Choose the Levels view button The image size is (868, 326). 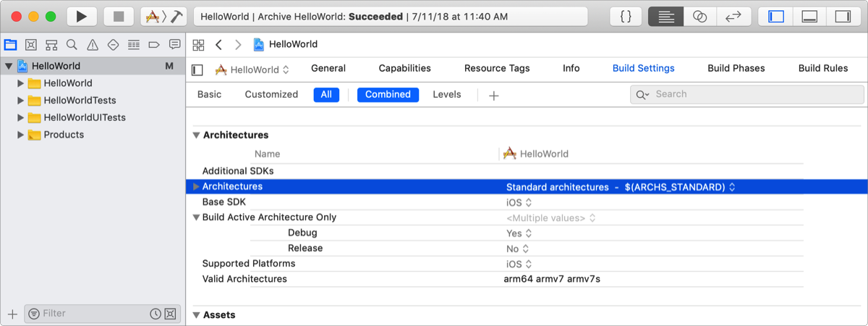(446, 95)
